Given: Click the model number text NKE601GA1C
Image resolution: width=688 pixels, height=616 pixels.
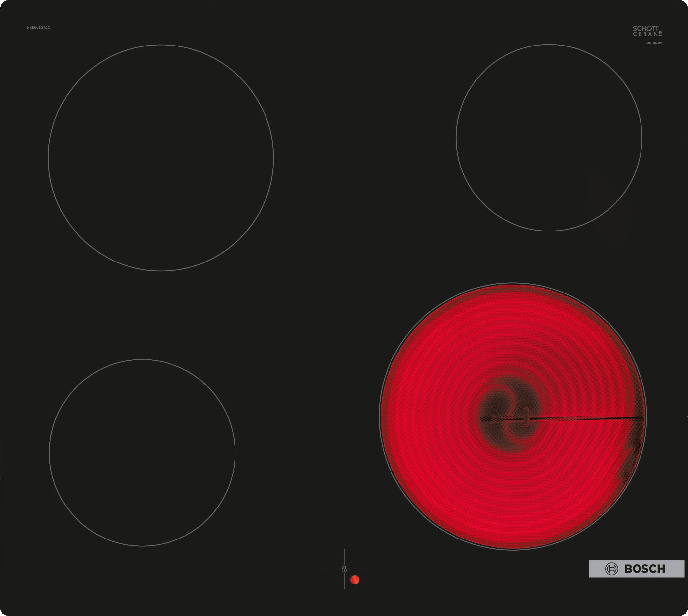Looking at the screenshot, I should pyautogui.click(x=39, y=27).
